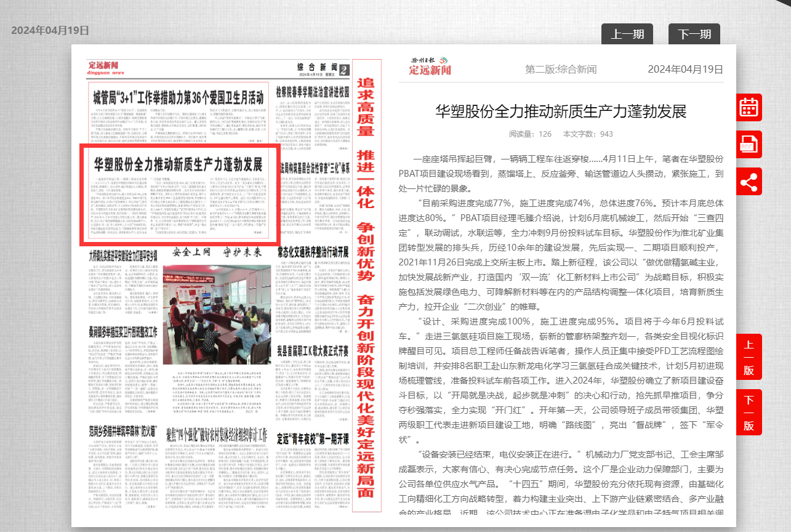Open the 城管局"3+1"工作举措 headline article
Viewport: 791px width, 532px height.
(178, 97)
